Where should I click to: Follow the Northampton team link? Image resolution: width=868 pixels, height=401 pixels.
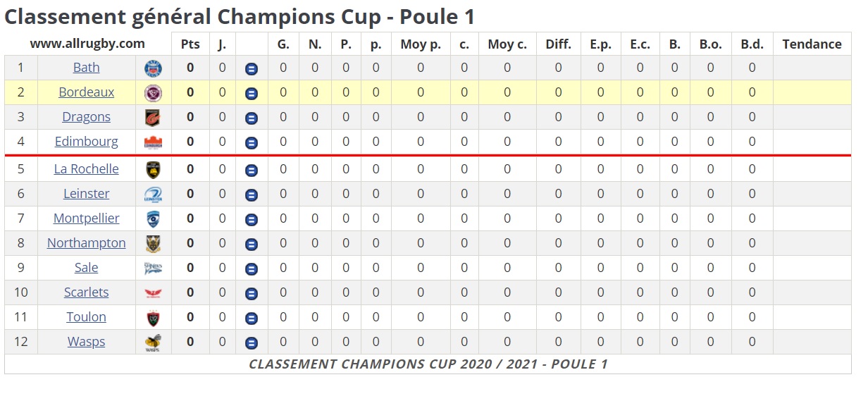87,243
